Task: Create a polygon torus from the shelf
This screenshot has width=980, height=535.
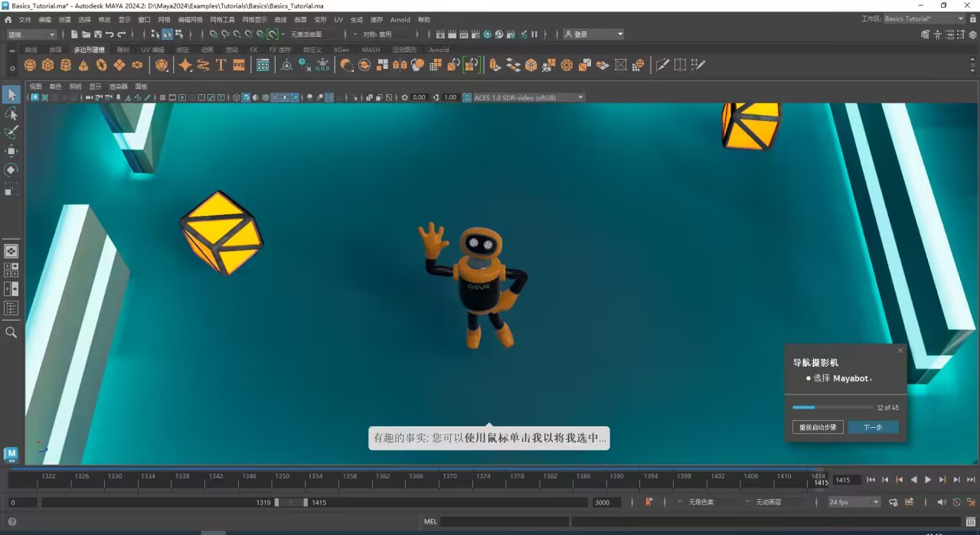Action: pyautogui.click(x=101, y=65)
